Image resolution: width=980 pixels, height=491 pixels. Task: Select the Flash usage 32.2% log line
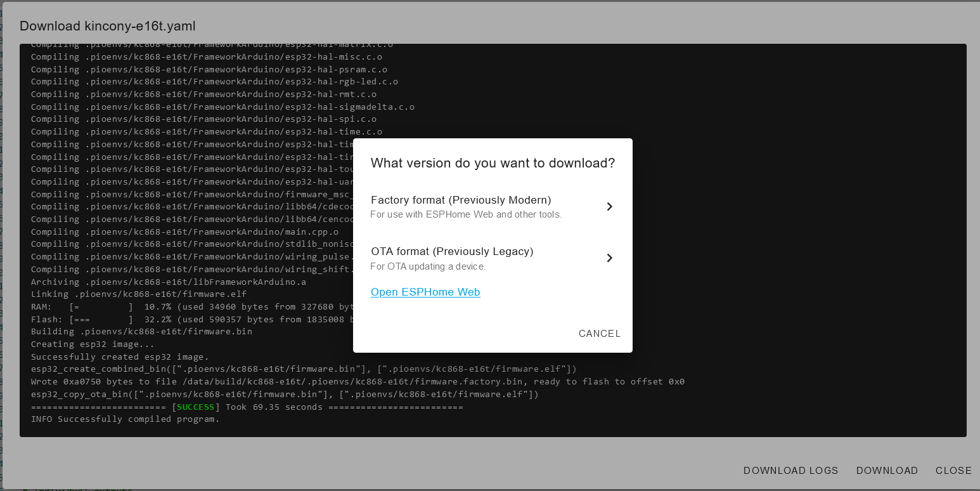pos(192,319)
